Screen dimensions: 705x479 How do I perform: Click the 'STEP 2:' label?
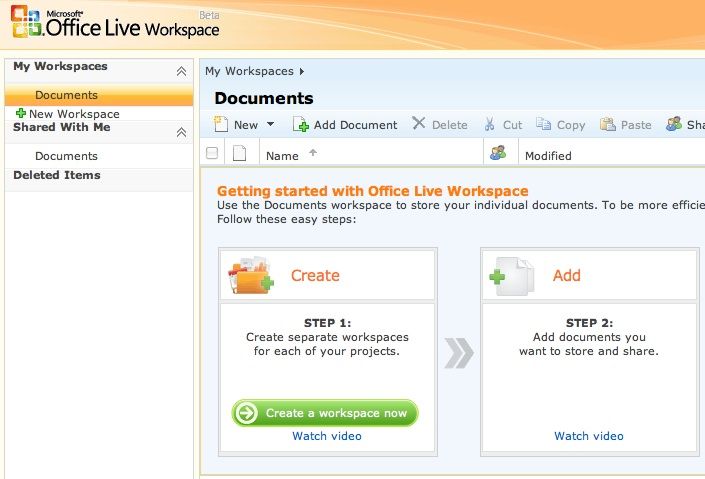click(589, 323)
